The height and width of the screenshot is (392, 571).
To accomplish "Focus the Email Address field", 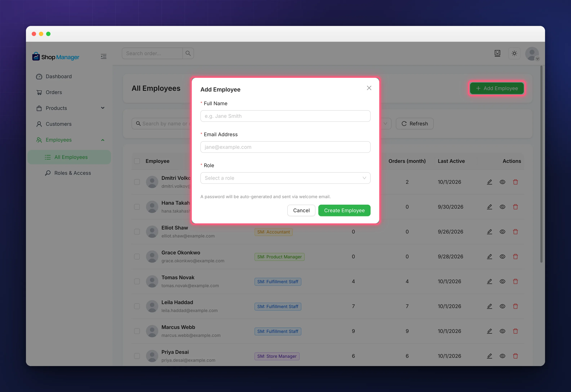I will tap(285, 147).
